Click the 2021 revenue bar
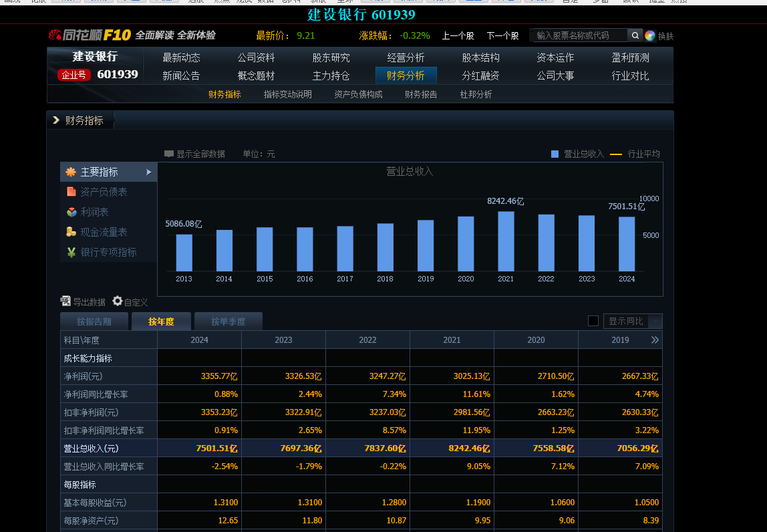The width and height of the screenshot is (767, 532). 506,241
